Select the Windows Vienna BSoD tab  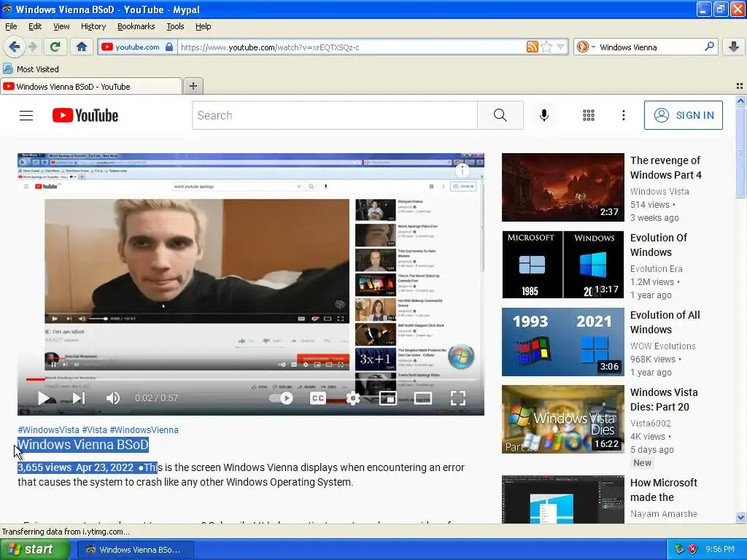(90, 87)
